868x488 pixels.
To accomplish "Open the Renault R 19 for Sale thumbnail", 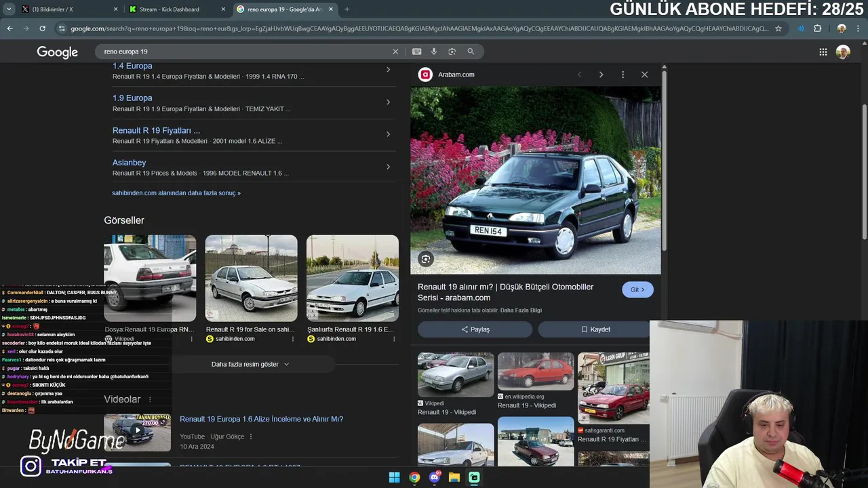I will tap(251, 278).
